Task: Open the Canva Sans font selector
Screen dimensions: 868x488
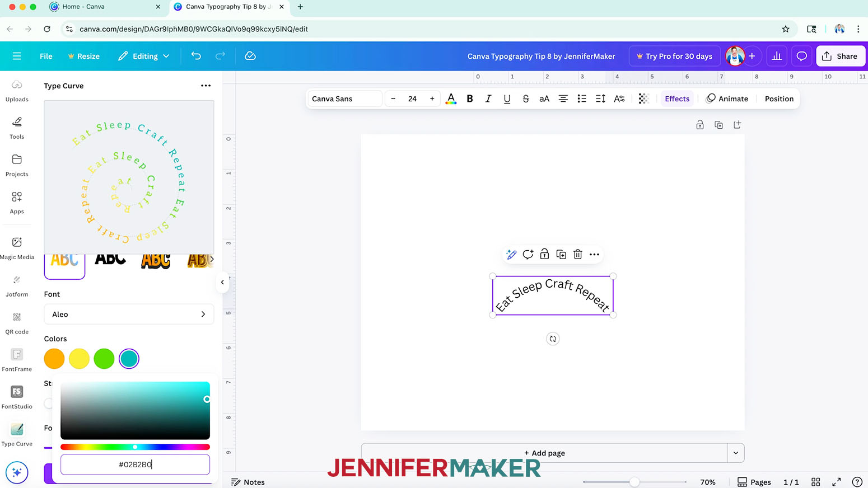Action: pos(344,98)
